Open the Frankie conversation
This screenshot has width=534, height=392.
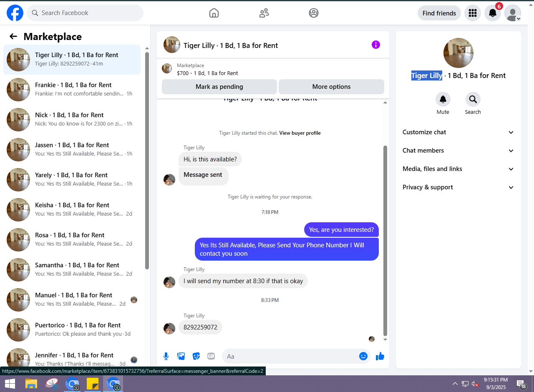click(72, 90)
